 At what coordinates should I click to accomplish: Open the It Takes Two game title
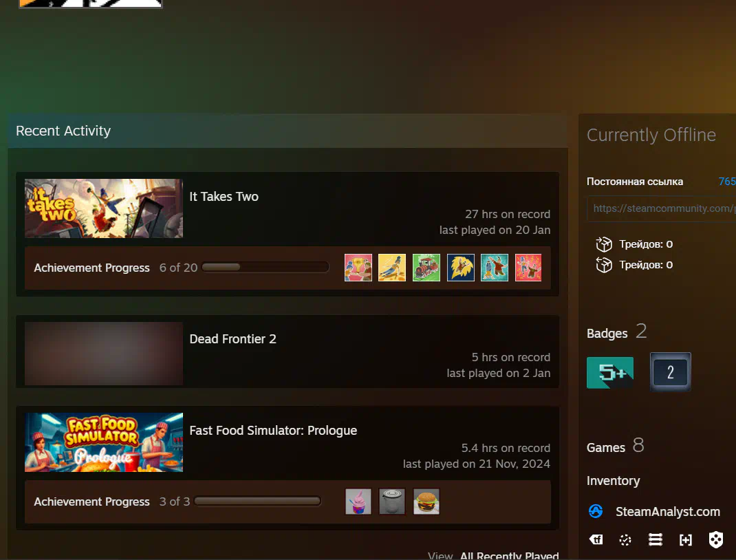[224, 196]
